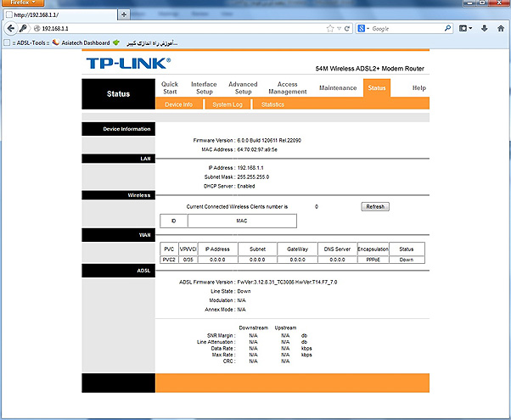Click the WAN Status Down cell
This screenshot has width=511, height=420.
[407, 260]
